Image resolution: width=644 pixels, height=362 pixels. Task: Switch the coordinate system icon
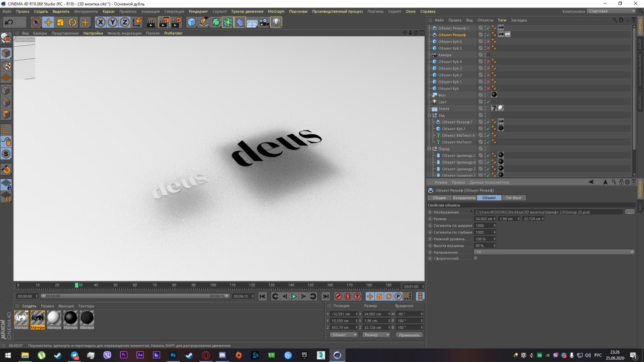pos(137,22)
